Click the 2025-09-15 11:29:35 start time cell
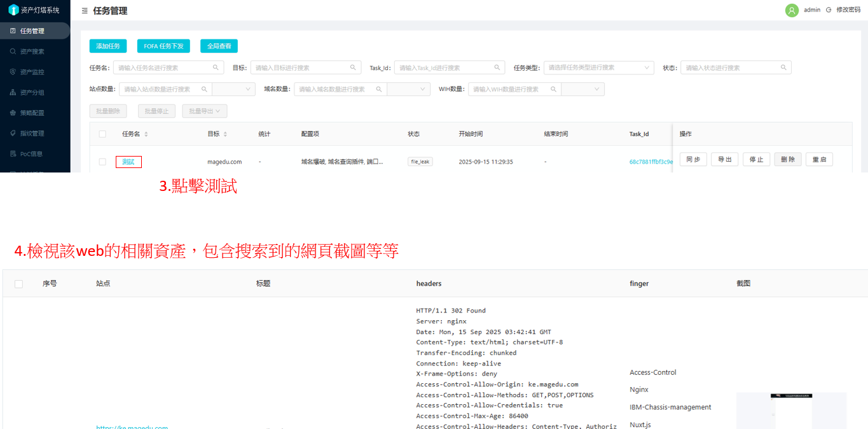This screenshot has height=429, width=868. tap(486, 162)
